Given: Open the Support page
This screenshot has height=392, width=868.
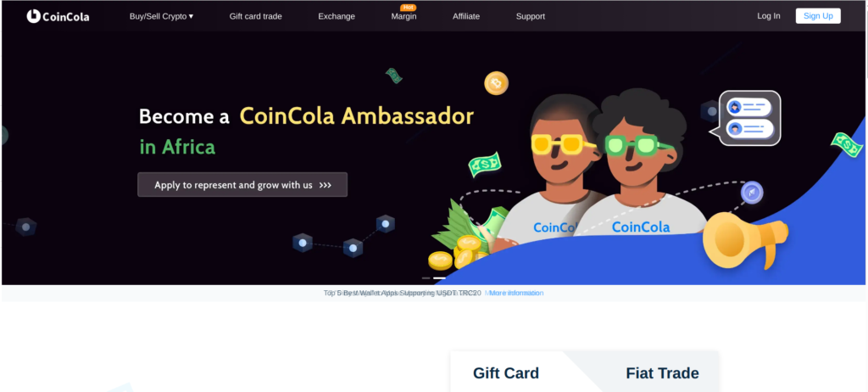Looking at the screenshot, I should click(531, 16).
